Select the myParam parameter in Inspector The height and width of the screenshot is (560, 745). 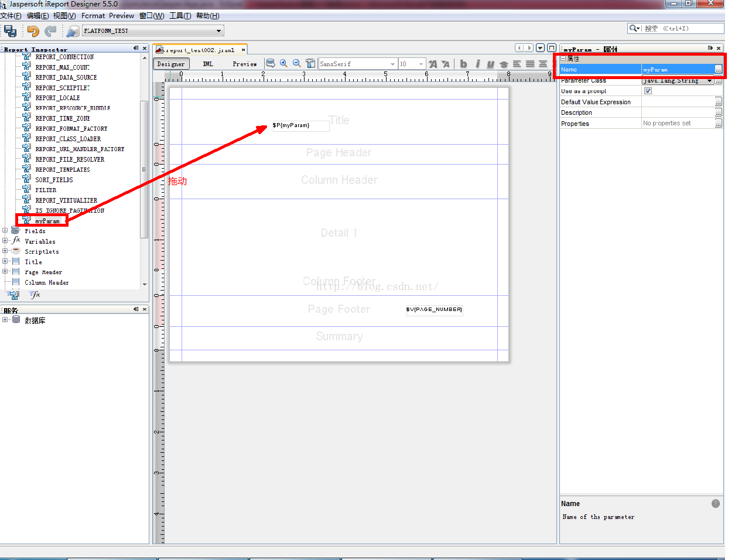tap(47, 221)
